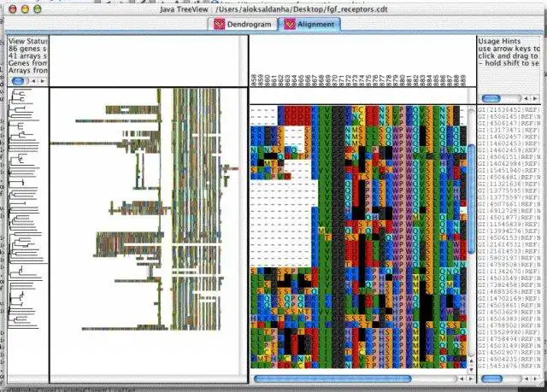The width and height of the screenshot is (547, 392).
Task: Click right arrow of gene-label list bottom scrollbar
Action: 535,378
